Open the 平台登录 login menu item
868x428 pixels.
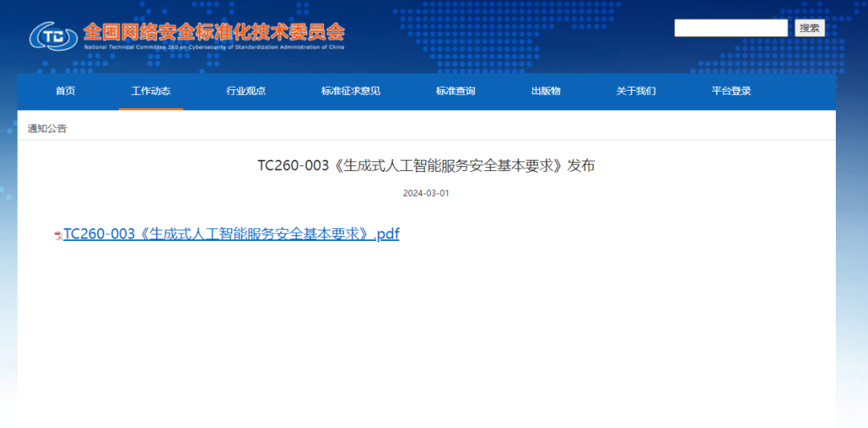731,91
